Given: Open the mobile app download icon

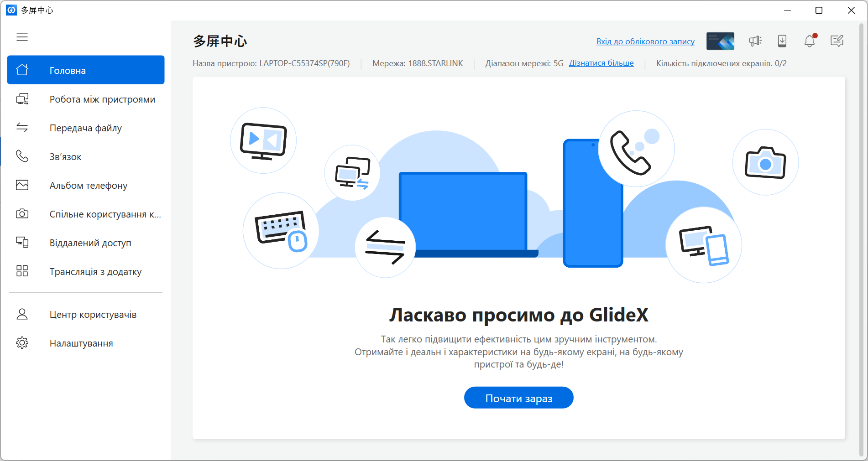Looking at the screenshot, I should (x=782, y=41).
